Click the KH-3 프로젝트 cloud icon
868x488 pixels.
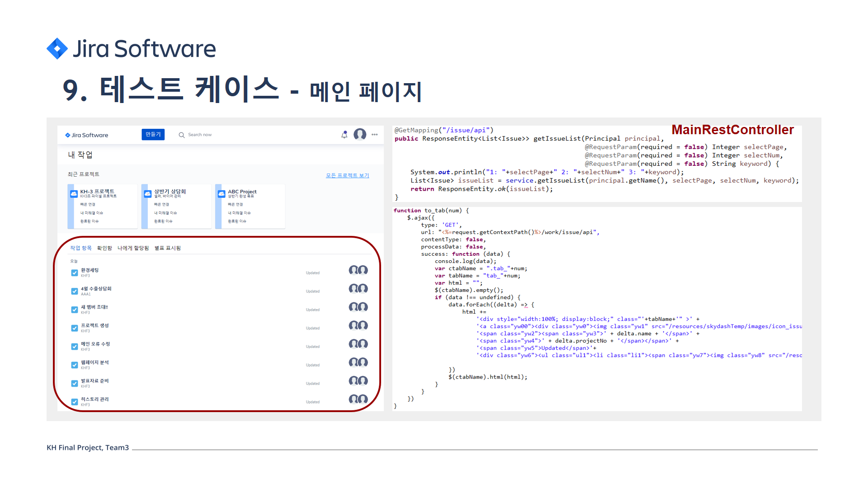coord(74,194)
